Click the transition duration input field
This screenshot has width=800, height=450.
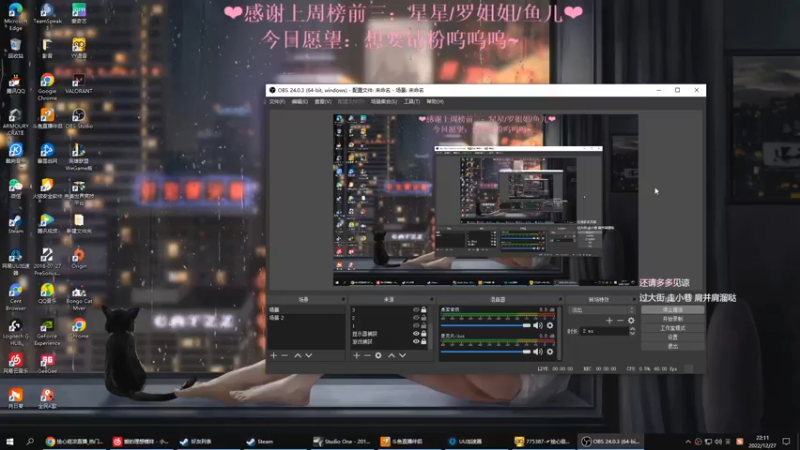click(x=605, y=331)
